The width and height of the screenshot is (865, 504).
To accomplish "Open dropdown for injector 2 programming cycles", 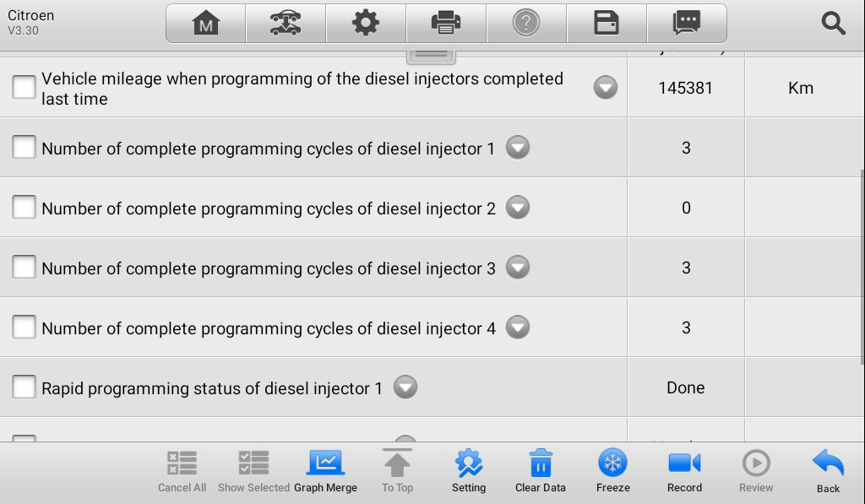I will point(518,208).
